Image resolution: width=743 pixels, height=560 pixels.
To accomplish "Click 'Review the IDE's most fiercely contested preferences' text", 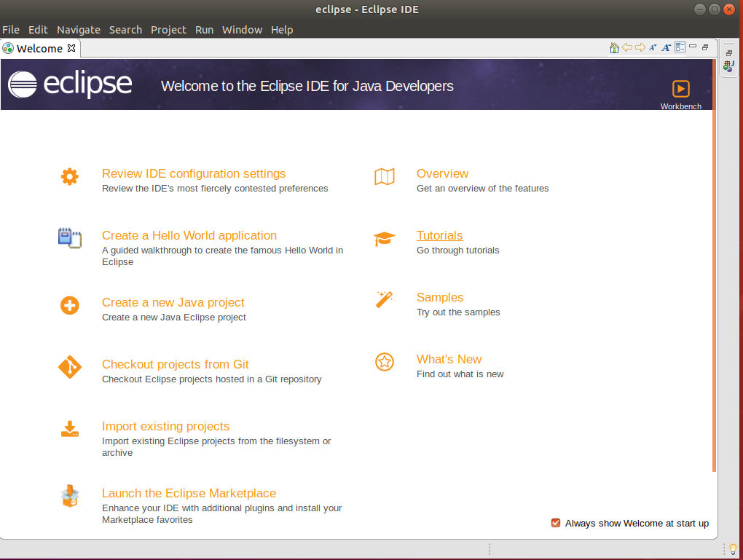I will (x=215, y=189).
